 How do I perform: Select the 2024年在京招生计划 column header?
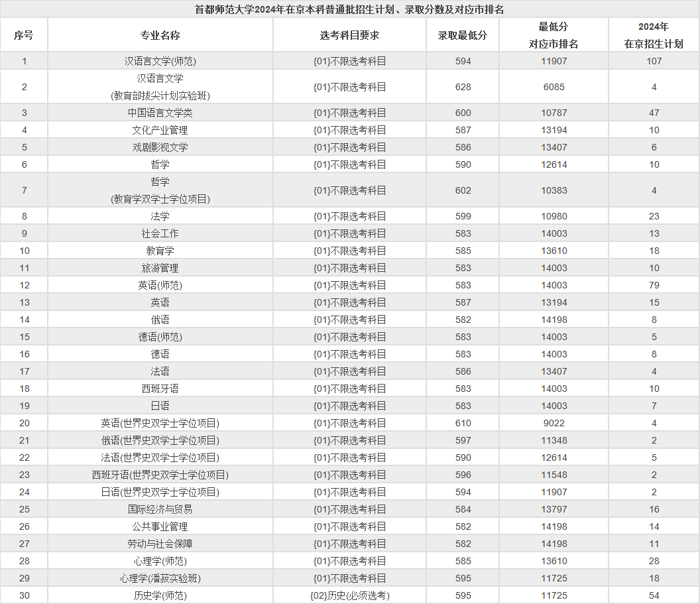coord(654,35)
